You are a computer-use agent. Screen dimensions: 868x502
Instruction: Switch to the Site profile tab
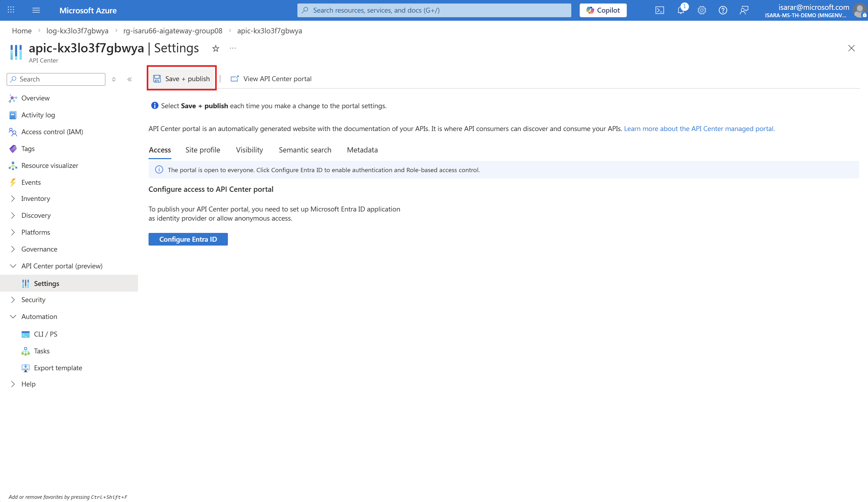(203, 150)
